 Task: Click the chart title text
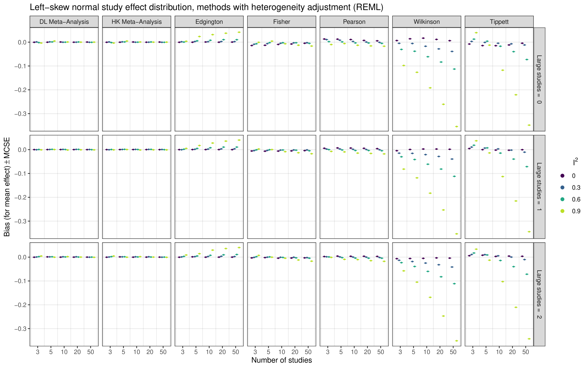point(206,7)
